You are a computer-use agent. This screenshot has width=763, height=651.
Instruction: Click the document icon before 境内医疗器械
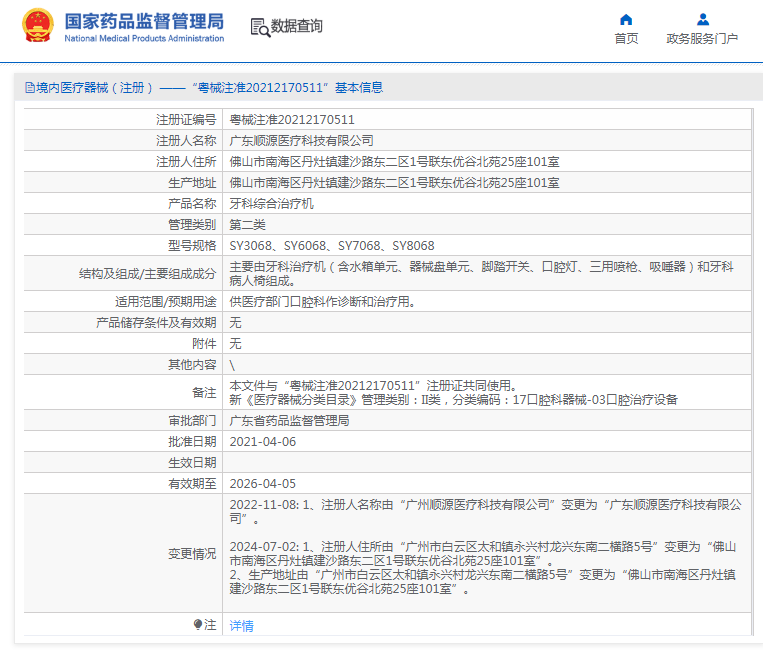[x=30, y=88]
